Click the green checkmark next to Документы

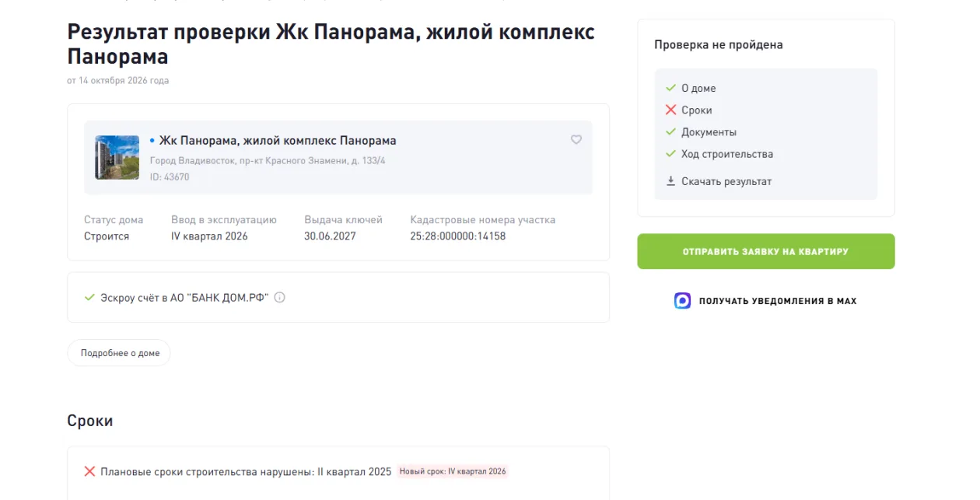pos(670,131)
